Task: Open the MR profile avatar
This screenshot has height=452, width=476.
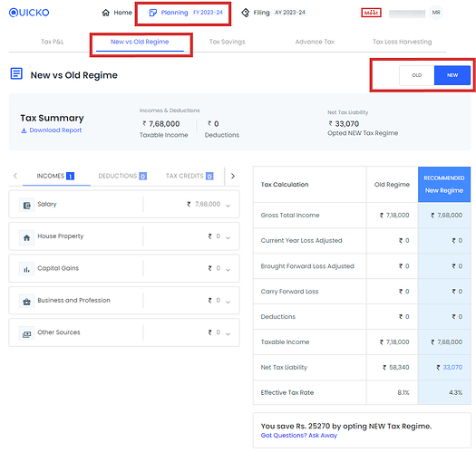Action: tap(436, 13)
